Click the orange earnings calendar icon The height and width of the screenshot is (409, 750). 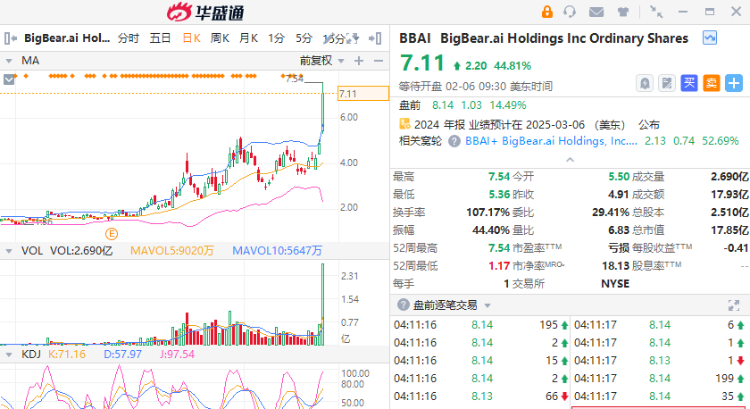405,124
